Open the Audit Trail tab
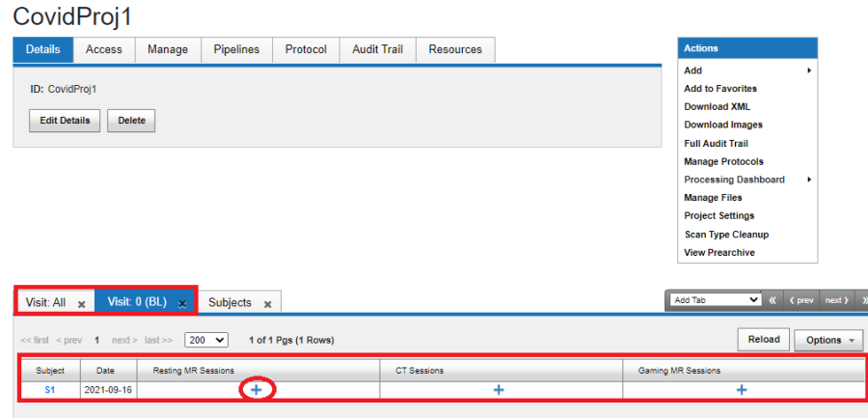Viewport: 868px width, 418px height. [x=377, y=49]
